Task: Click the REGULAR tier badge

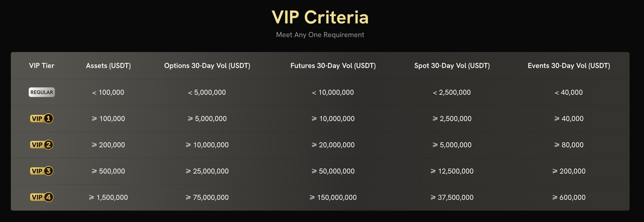Action: click(42, 92)
